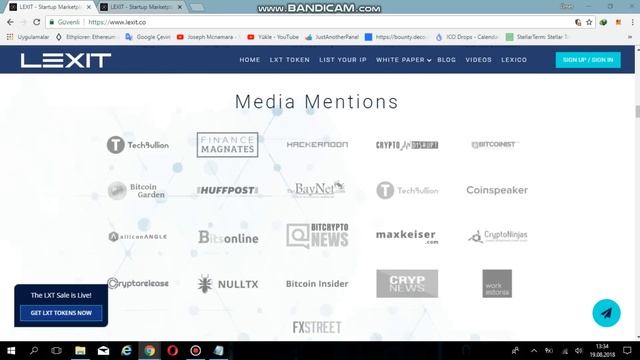Open the Ethplorer Ethereum bookmark
Image resolution: width=640 pixels, height=360 pixels.
(x=86, y=37)
